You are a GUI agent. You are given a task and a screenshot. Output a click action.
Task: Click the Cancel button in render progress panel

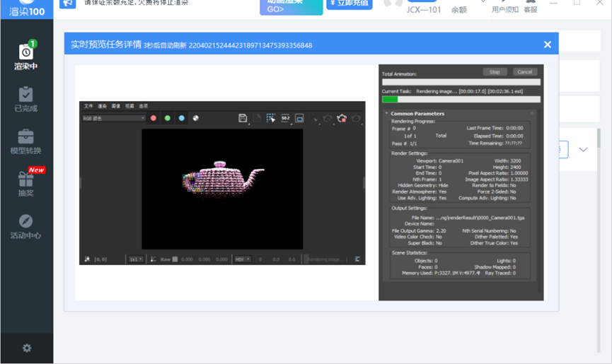(524, 71)
